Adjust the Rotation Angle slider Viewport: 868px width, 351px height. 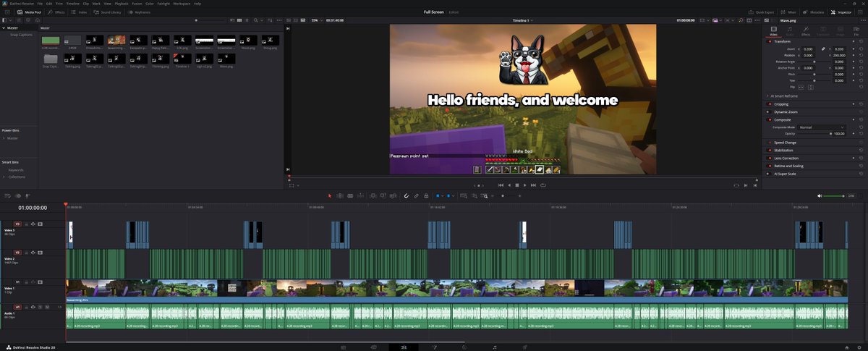pyautogui.click(x=816, y=62)
